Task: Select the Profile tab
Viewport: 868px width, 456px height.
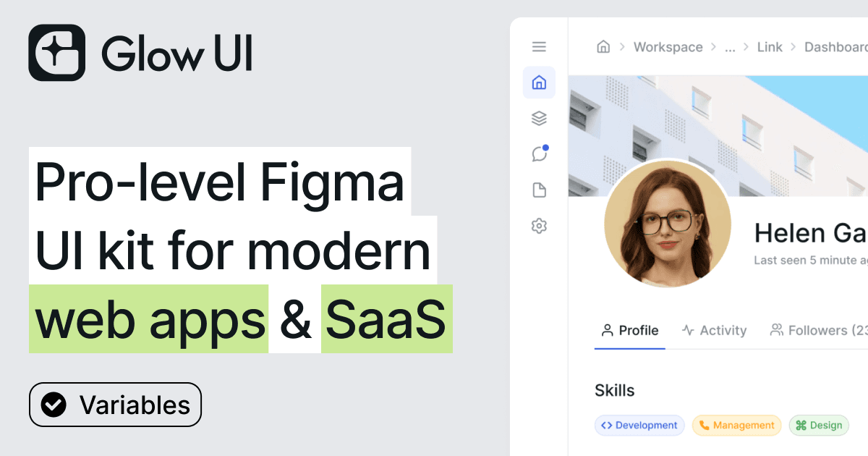Action: (629, 331)
